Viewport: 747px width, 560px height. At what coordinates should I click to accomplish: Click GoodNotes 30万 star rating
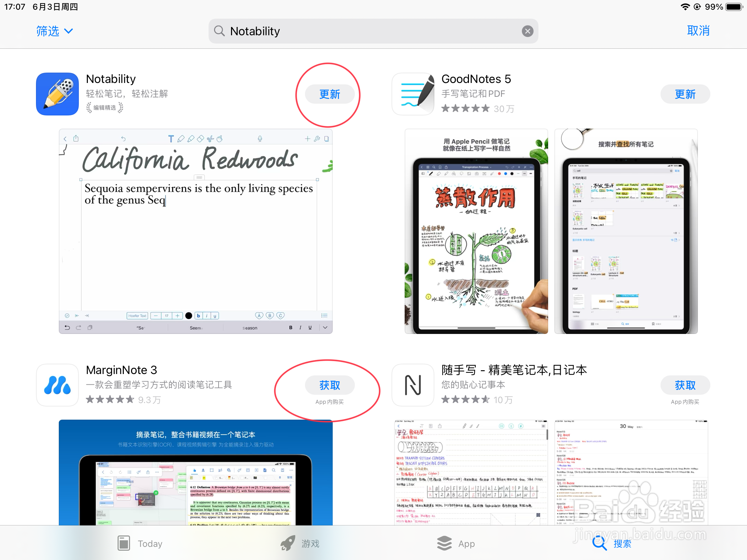pyautogui.click(x=478, y=109)
